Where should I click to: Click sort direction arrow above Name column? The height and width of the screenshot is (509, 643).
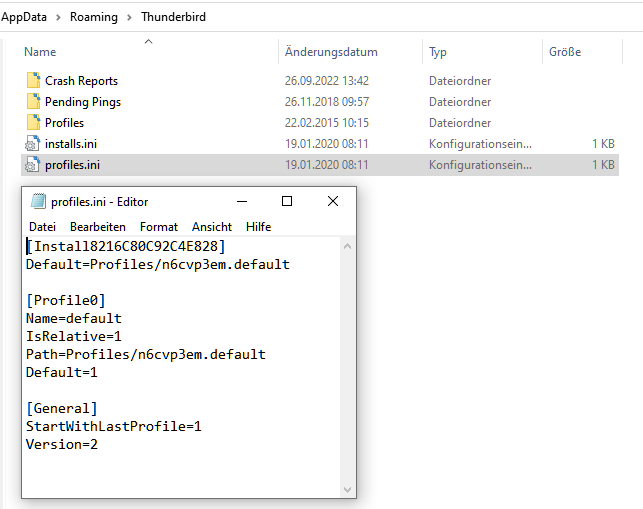(x=148, y=41)
